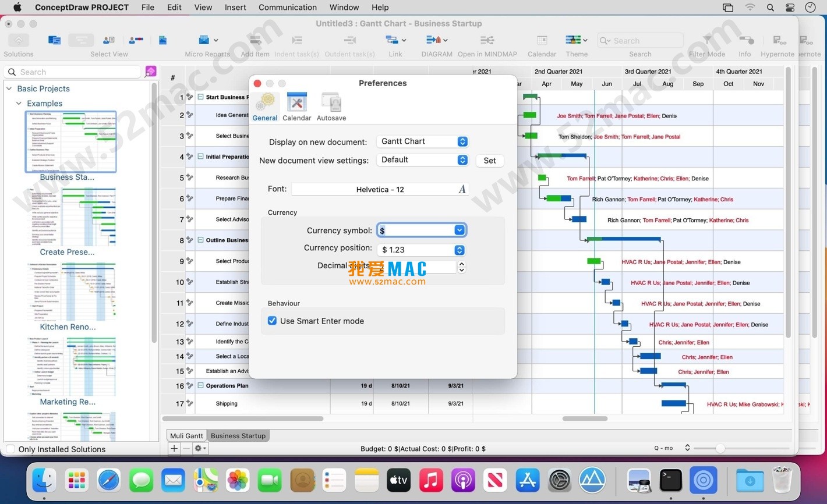Switch to the Calendar preferences tab
Screen dimensions: 827x504
pyautogui.click(x=297, y=107)
